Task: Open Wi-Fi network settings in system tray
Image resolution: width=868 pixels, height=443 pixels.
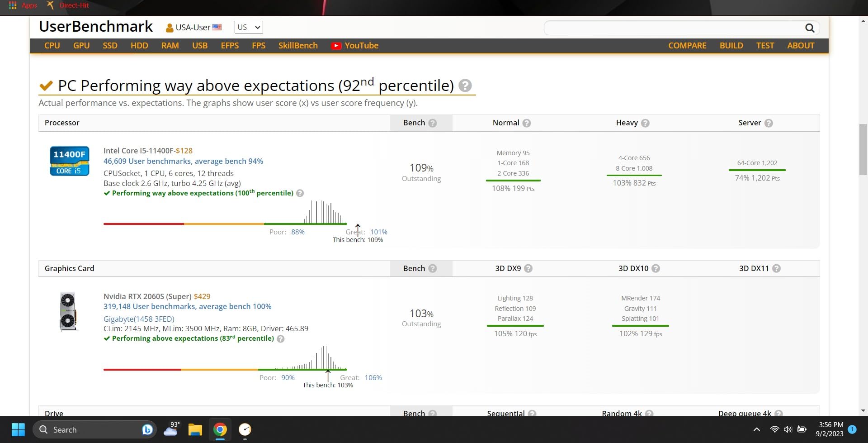Action: click(774, 429)
